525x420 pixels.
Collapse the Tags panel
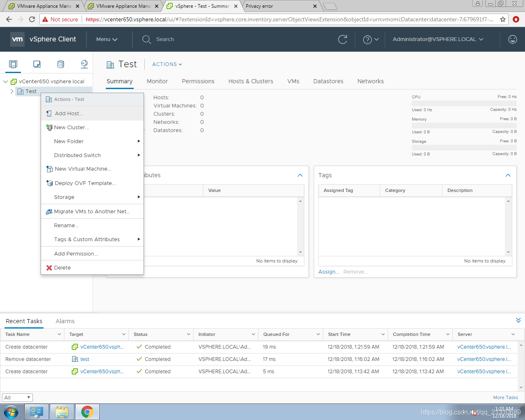(508, 175)
